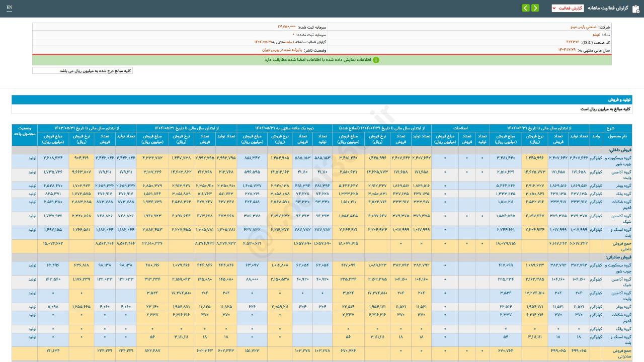Select export cumulative amount '۴۸۰,۱۹۶'
The image size is (644, 362).
click(153, 264)
